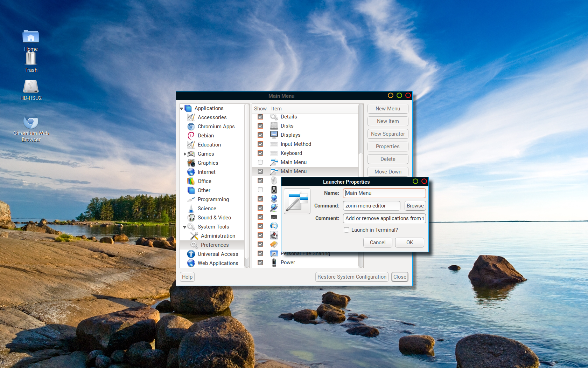588x368 pixels.
Task: Select the Debian category icon
Action: [191, 136]
